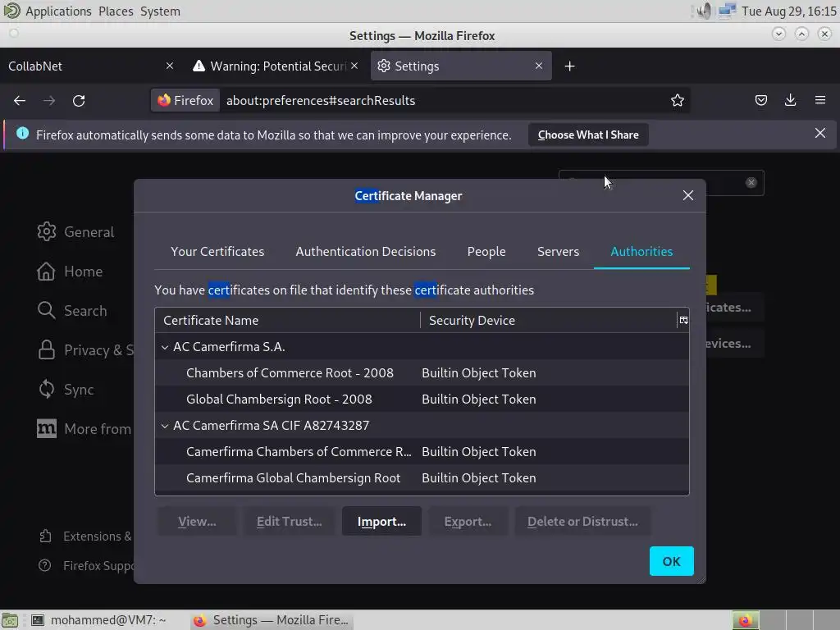
Task: Switch to Servers tab
Action: (x=558, y=252)
